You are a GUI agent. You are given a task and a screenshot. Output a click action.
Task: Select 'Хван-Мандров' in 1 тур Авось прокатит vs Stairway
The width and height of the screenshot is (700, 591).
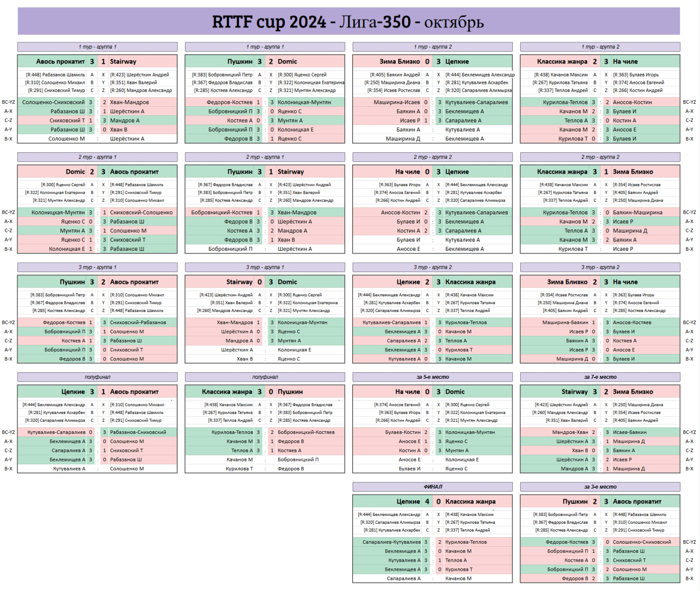point(129,102)
